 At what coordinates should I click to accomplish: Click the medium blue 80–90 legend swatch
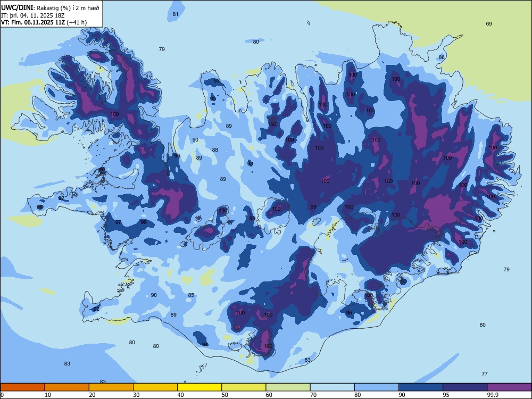tap(377, 387)
